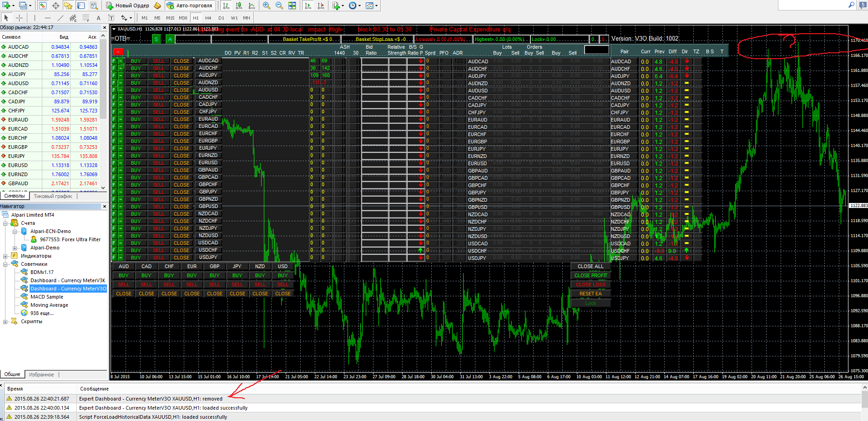Switch chart timeframe to H4
868x421 pixels.
[208, 18]
